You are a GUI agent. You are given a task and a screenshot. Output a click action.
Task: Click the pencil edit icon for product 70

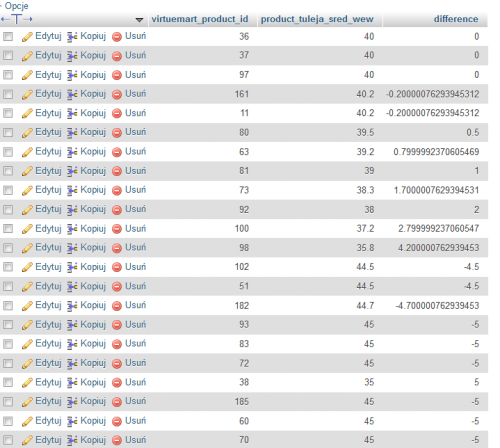pos(27,440)
